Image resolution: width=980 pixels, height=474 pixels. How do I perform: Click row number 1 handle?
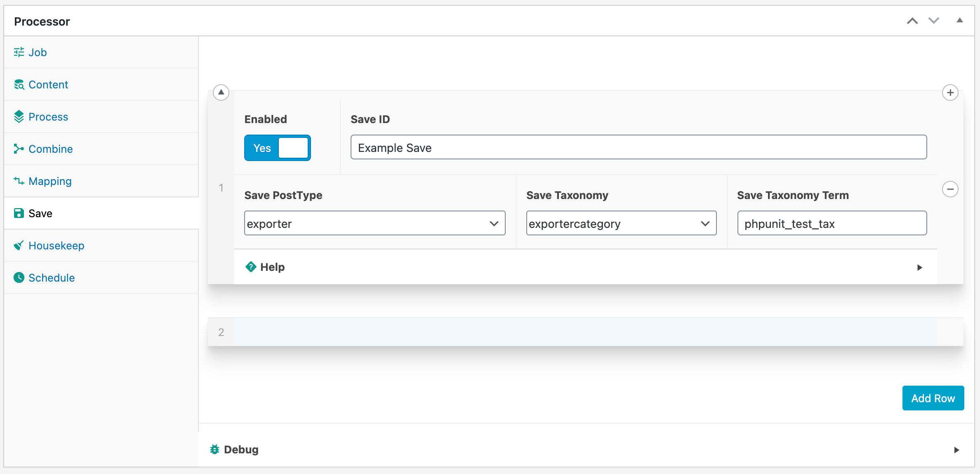pos(221,188)
